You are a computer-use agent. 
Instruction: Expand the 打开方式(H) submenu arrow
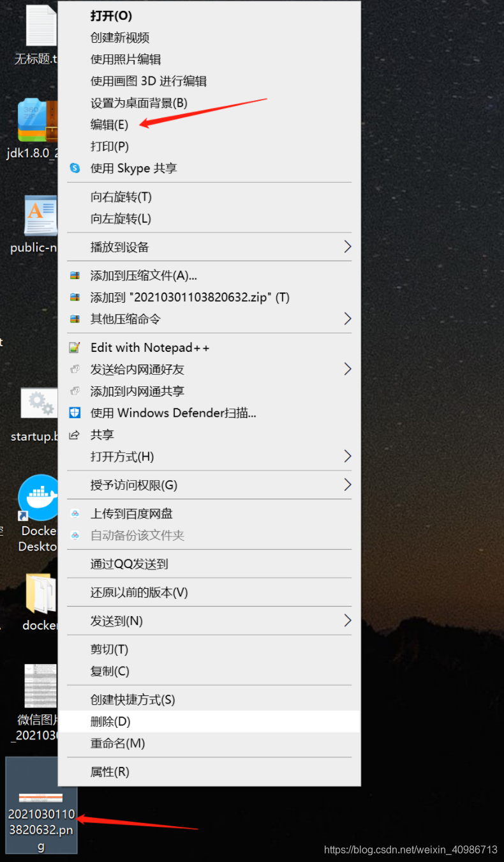[347, 456]
